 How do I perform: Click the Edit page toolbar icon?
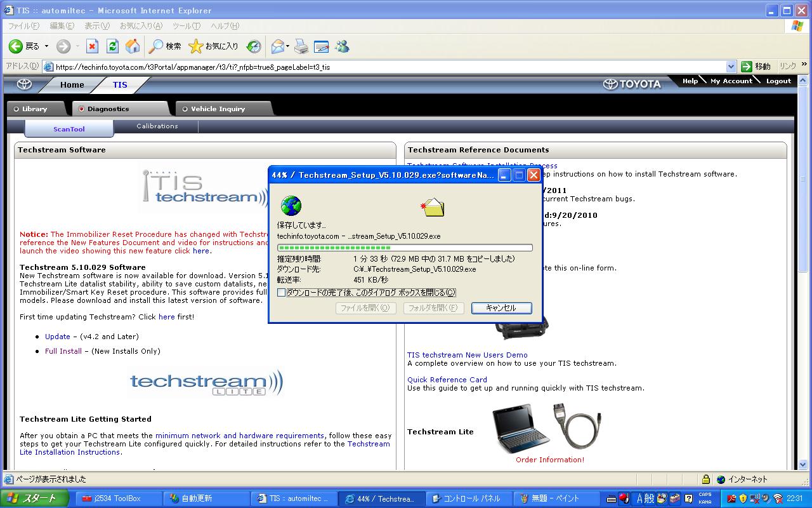(322, 46)
